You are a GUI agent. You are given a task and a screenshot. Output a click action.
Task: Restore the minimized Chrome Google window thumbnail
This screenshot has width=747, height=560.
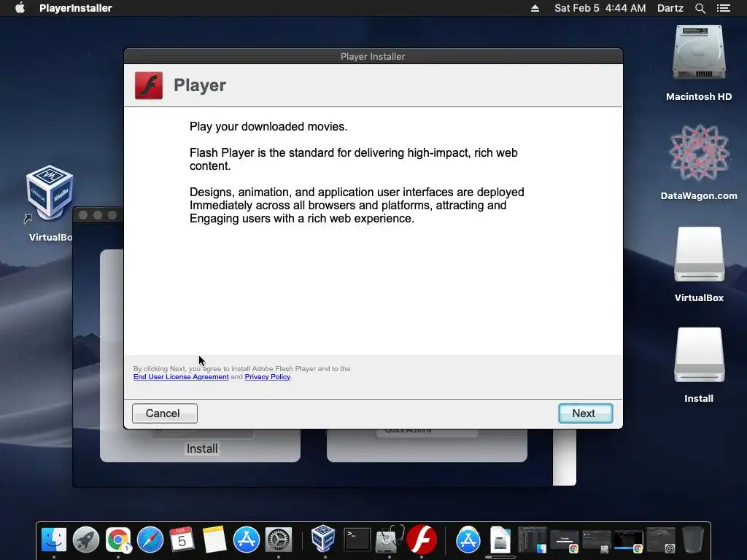coord(565,540)
